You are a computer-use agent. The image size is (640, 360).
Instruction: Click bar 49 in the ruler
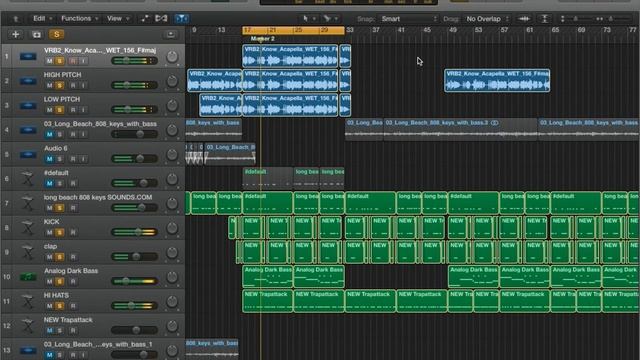coord(453,30)
